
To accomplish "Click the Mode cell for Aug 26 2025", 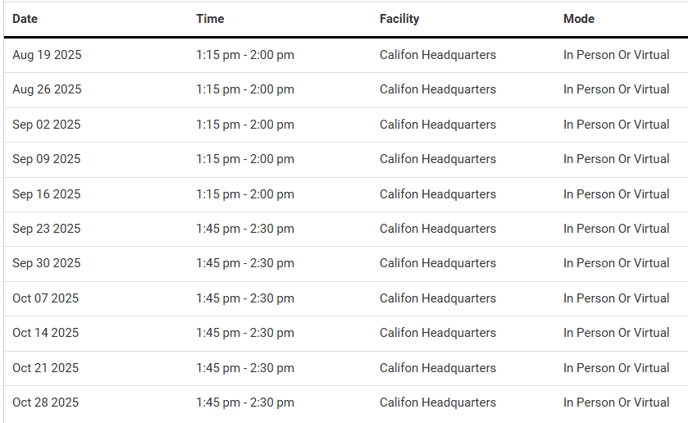I will pos(616,90).
